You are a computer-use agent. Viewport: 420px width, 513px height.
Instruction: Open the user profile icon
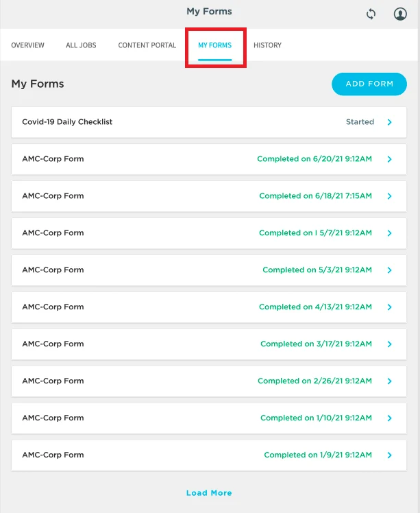(400, 14)
